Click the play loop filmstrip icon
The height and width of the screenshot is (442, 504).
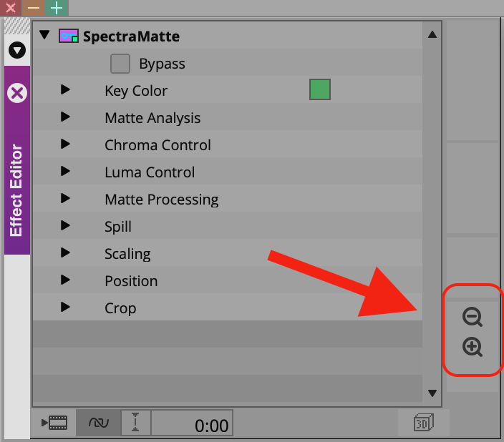(54, 423)
